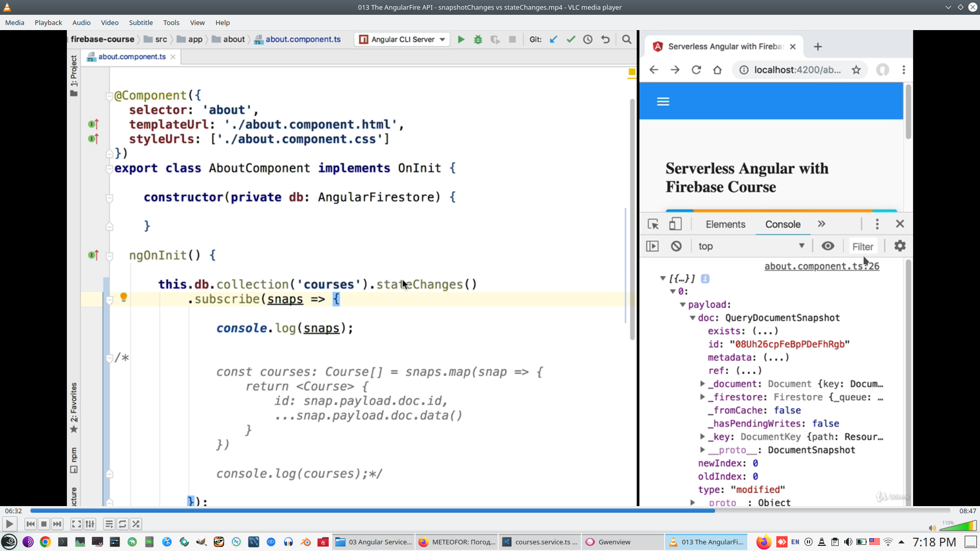Toggle fullscreen video mode
Screen dimensions: 980x551
(x=76, y=524)
